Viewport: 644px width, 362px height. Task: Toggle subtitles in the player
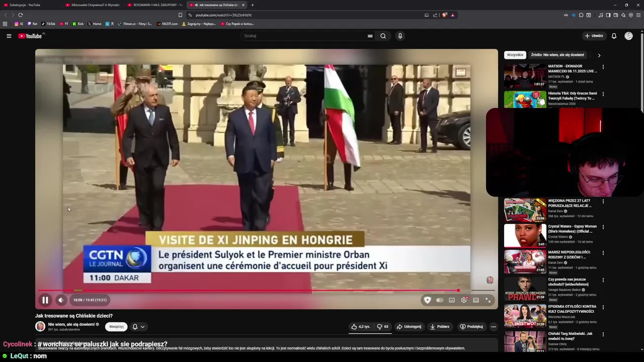[452, 300]
